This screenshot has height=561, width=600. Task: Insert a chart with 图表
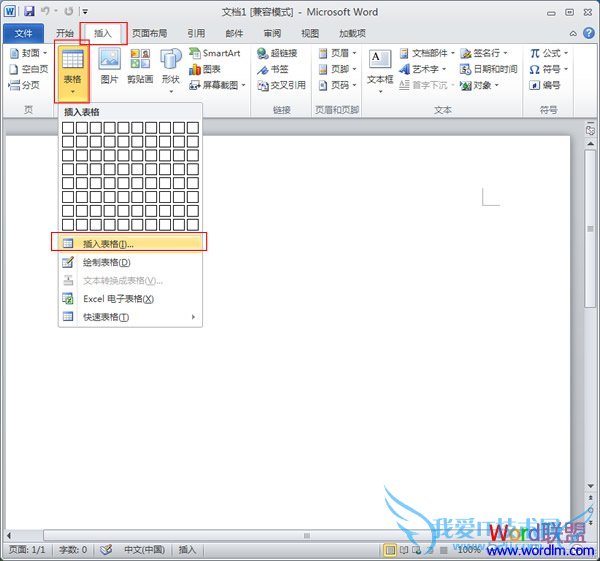[205, 69]
